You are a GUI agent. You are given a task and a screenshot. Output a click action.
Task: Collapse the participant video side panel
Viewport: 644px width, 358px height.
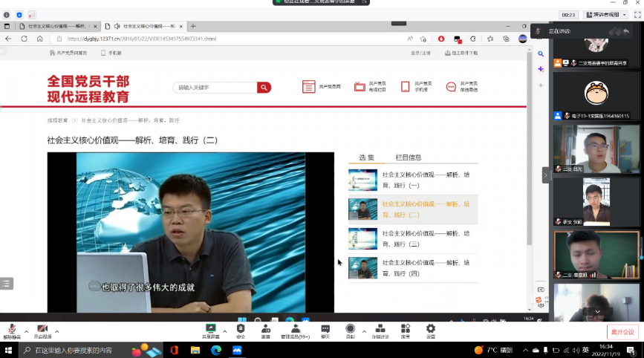tap(546, 175)
